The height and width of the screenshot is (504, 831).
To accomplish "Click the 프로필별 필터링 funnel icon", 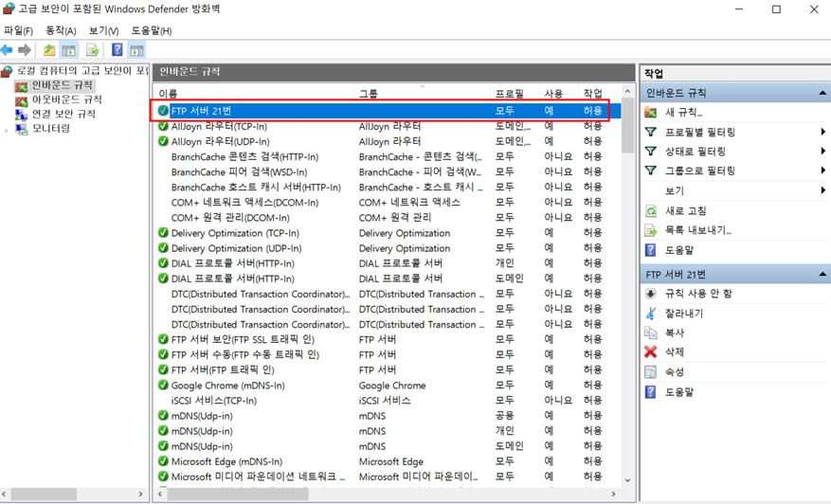I will tap(651, 132).
